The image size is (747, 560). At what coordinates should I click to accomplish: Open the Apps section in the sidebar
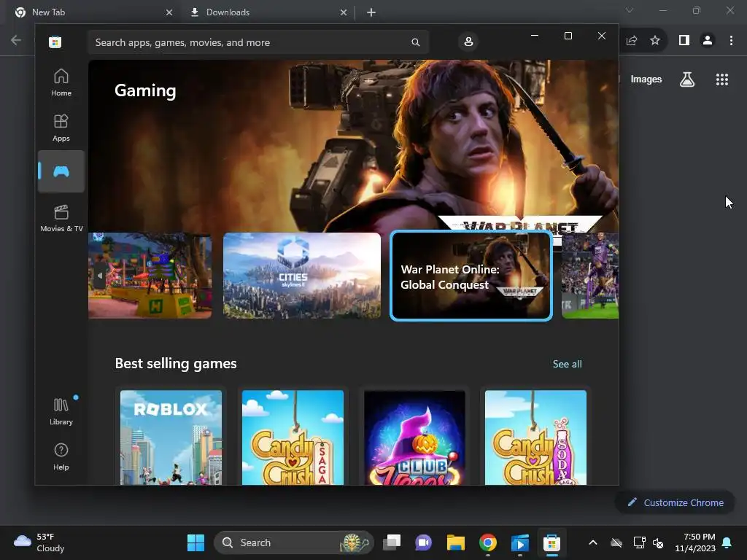coord(61,128)
